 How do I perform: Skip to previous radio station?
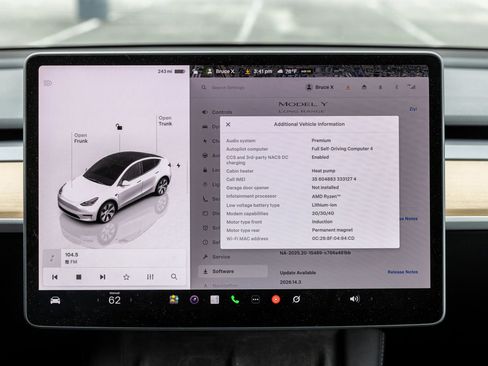tap(55, 277)
